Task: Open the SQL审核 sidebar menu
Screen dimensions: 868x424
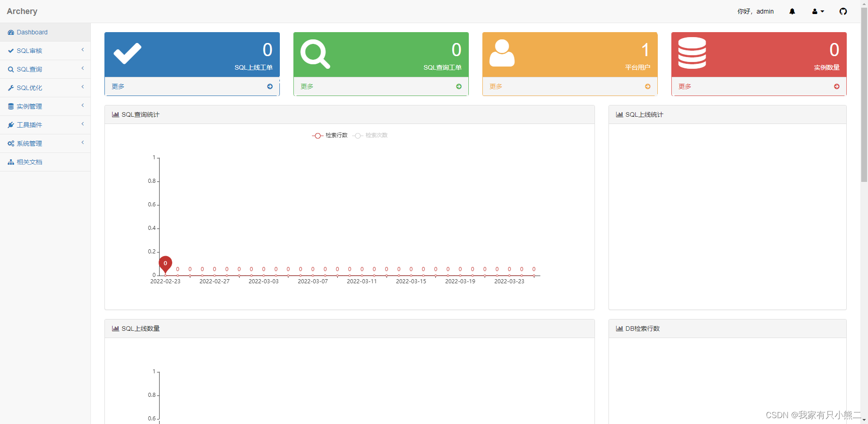Action: [x=45, y=51]
